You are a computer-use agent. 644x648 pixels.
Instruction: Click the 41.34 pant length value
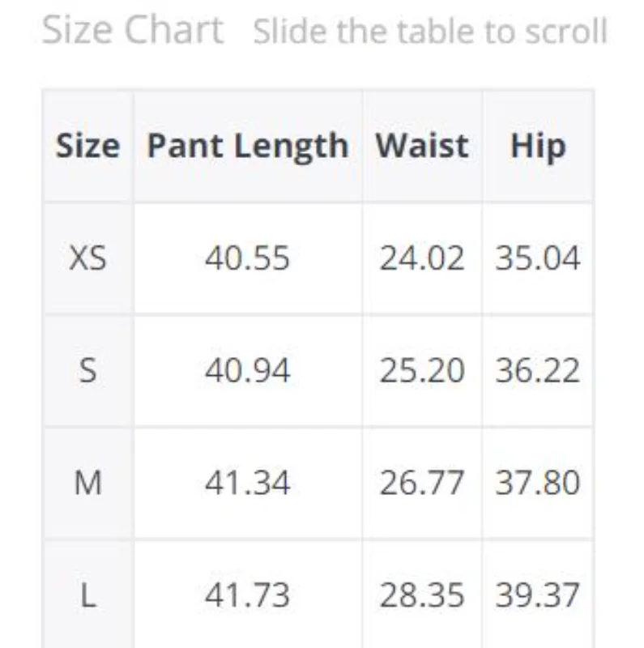(247, 484)
